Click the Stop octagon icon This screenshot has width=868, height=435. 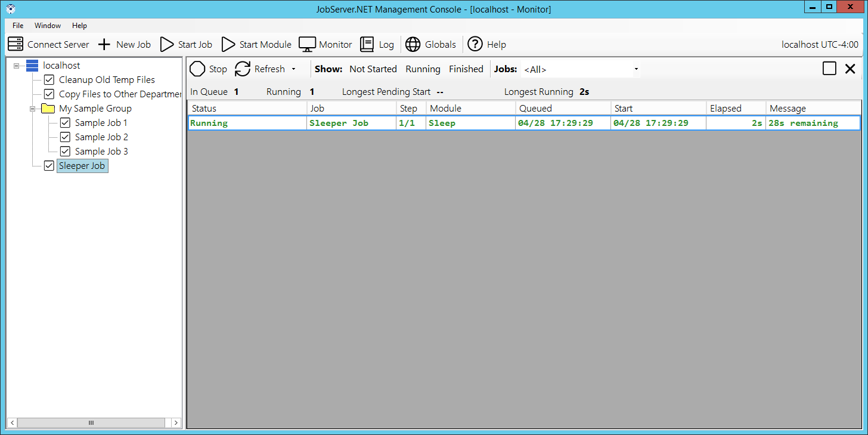pos(197,69)
